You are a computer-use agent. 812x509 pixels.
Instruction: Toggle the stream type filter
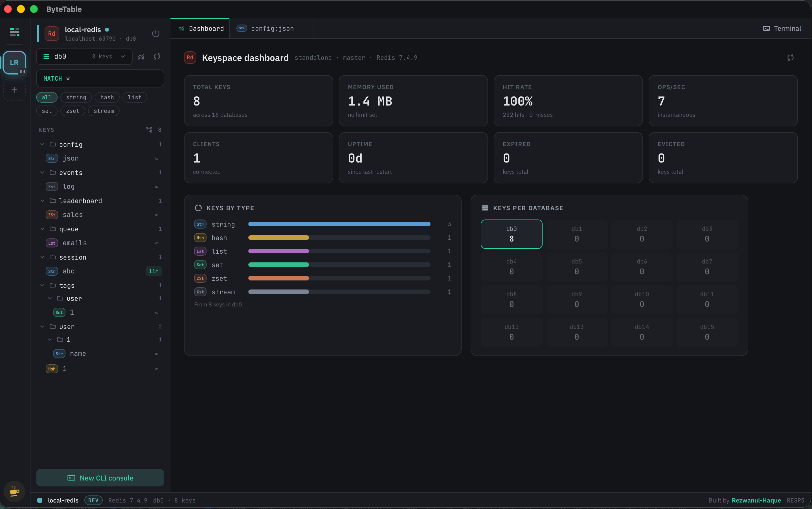pos(104,111)
